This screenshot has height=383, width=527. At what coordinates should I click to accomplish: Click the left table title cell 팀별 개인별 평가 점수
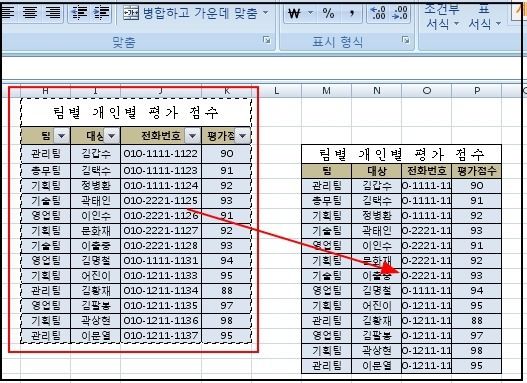click(136, 112)
